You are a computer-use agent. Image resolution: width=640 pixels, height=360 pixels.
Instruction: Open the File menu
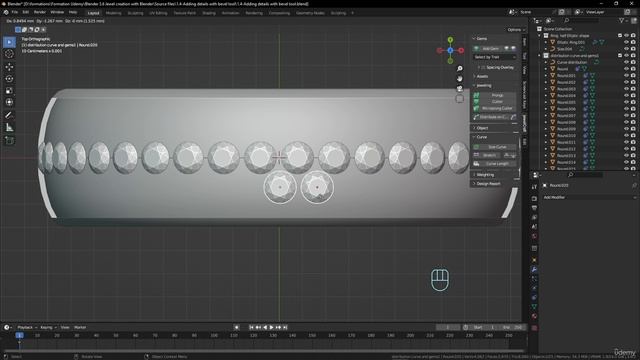point(15,12)
